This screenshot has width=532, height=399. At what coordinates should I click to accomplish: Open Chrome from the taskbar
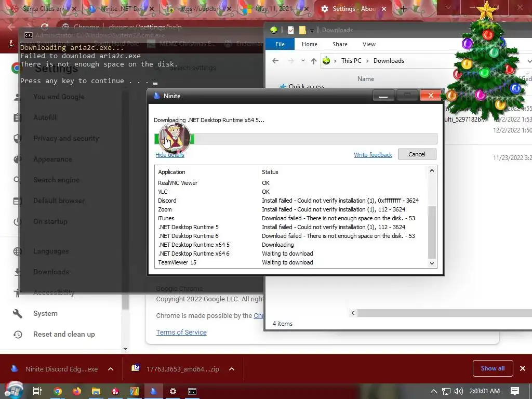coord(58,391)
